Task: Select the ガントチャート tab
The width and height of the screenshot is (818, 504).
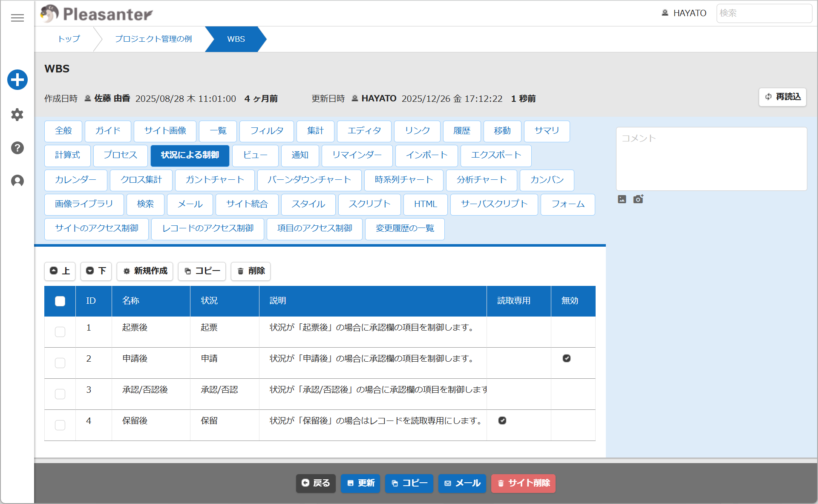Action: coord(215,180)
